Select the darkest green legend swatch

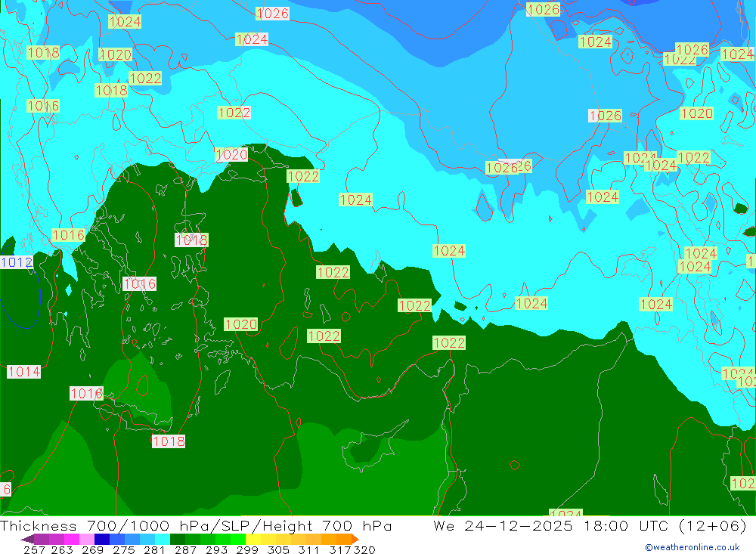pyautogui.click(x=178, y=539)
